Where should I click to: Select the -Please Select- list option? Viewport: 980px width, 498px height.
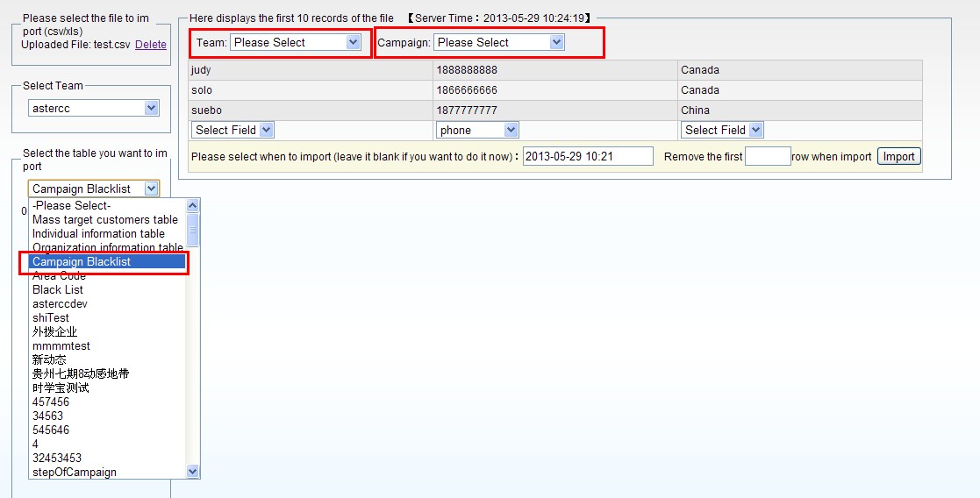pos(72,205)
